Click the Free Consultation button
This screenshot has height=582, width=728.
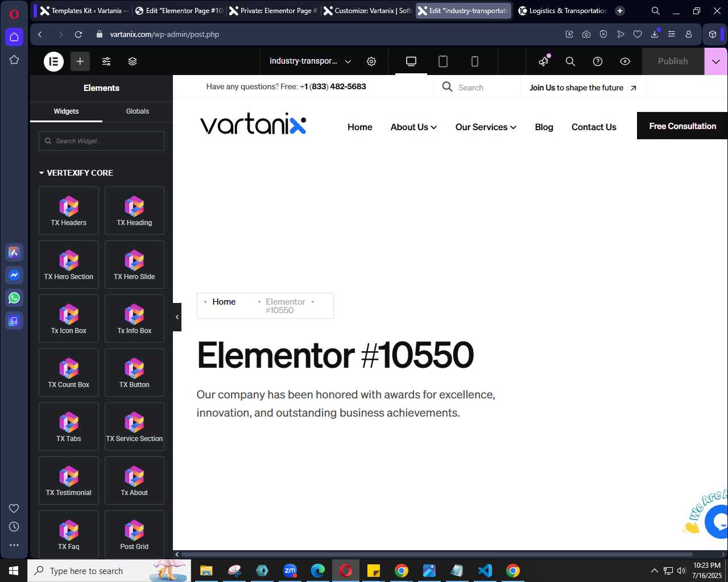[682, 126]
